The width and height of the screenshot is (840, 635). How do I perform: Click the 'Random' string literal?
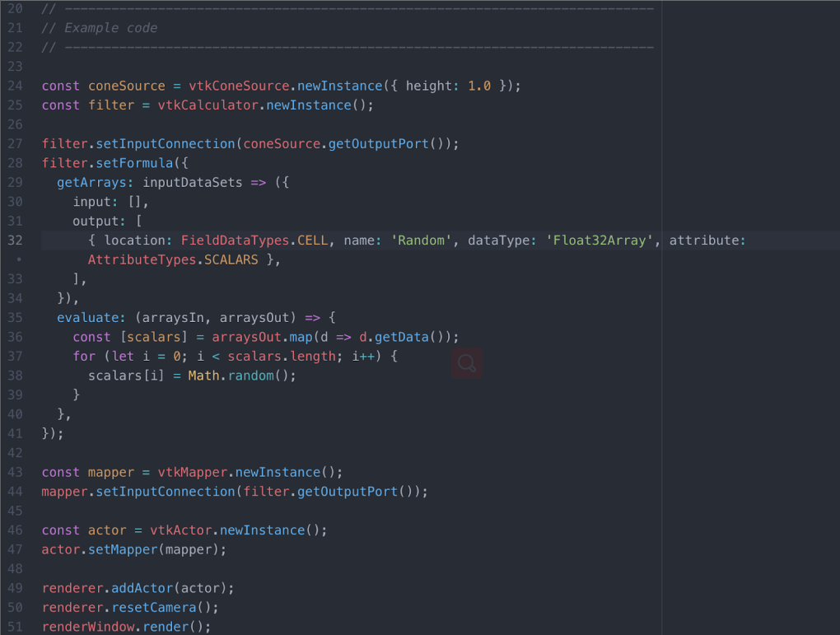pyautogui.click(x=421, y=240)
